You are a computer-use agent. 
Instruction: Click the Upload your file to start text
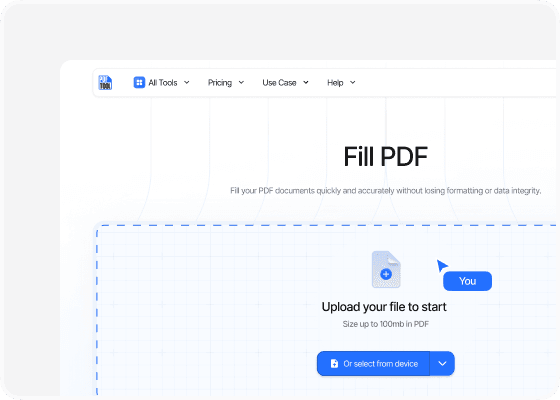384,307
